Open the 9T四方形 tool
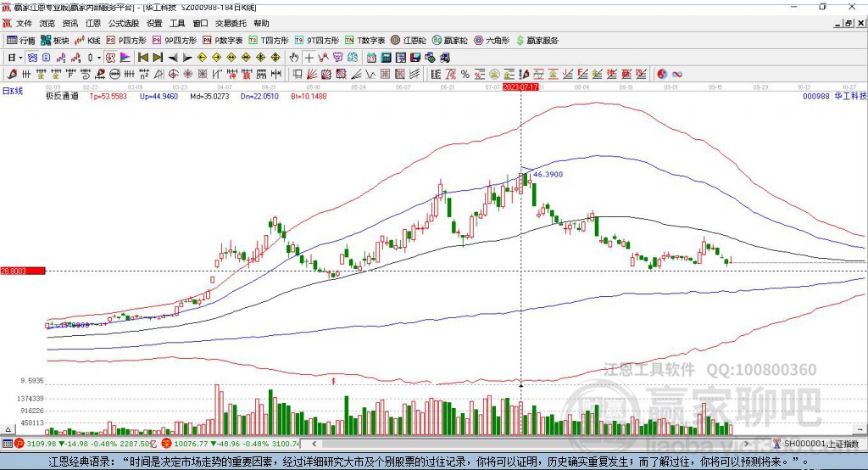 click(317, 41)
